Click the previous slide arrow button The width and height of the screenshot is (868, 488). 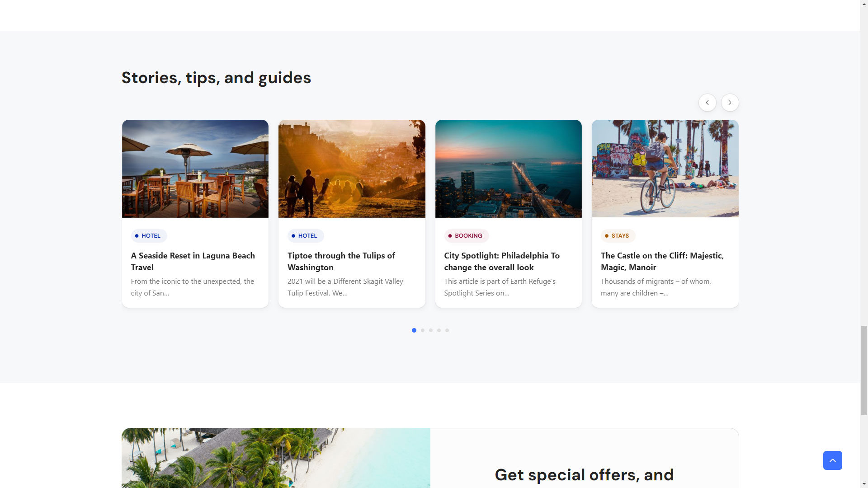tap(707, 103)
